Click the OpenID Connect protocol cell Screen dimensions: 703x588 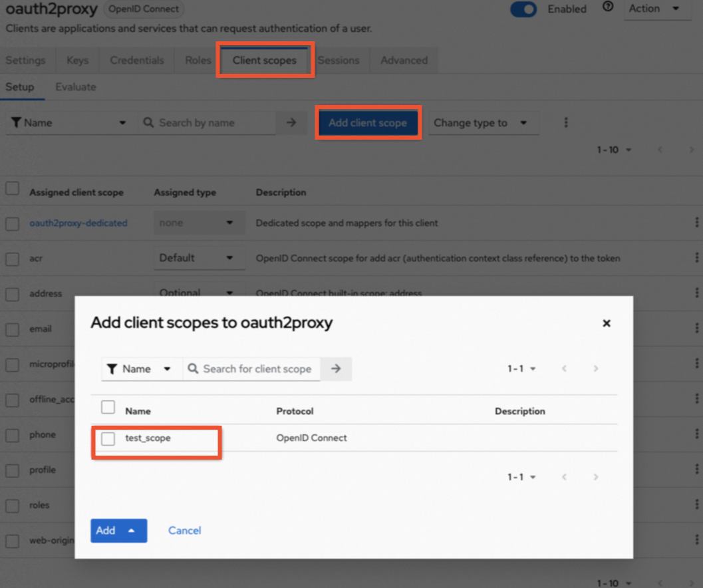click(312, 438)
